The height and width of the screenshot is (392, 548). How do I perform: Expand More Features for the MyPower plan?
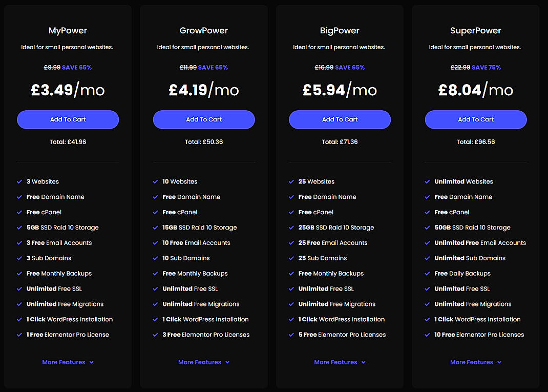[68, 362]
